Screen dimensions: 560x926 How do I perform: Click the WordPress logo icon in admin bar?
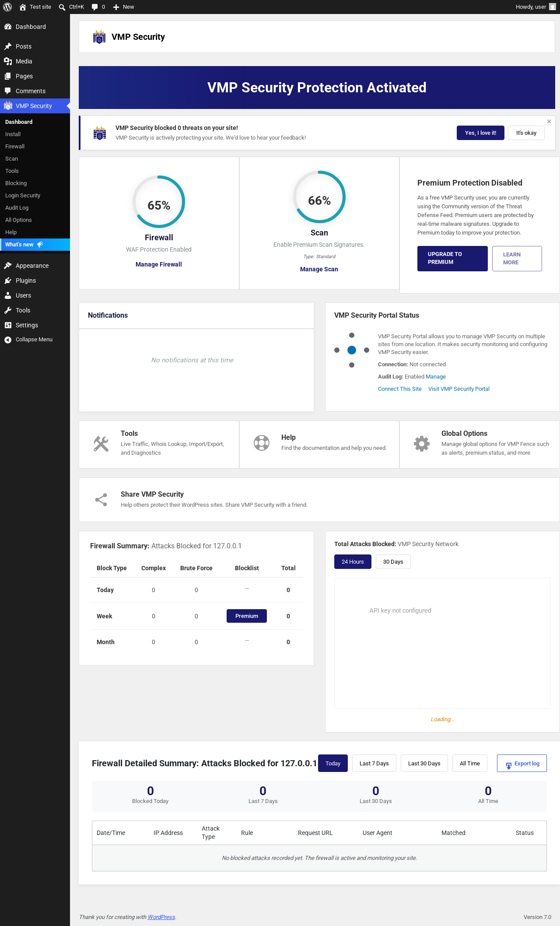[7, 7]
